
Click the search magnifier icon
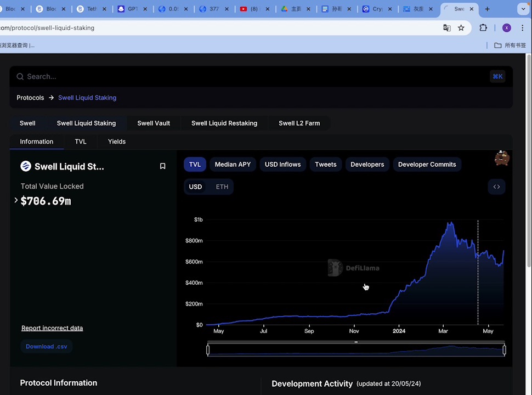click(x=20, y=76)
